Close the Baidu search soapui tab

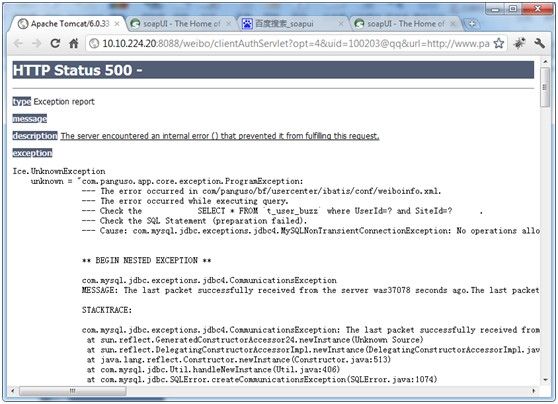point(341,24)
